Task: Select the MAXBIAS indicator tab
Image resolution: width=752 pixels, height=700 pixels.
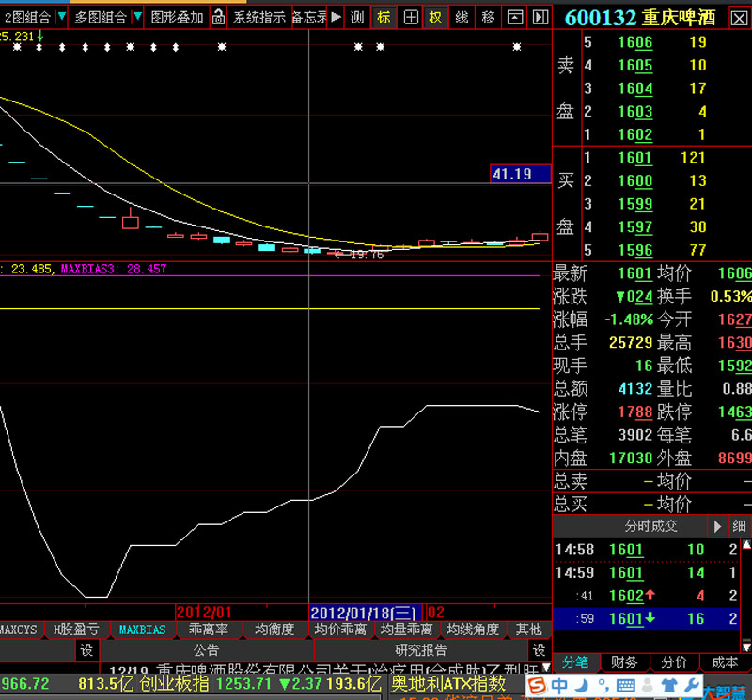Action: [143, 630]
